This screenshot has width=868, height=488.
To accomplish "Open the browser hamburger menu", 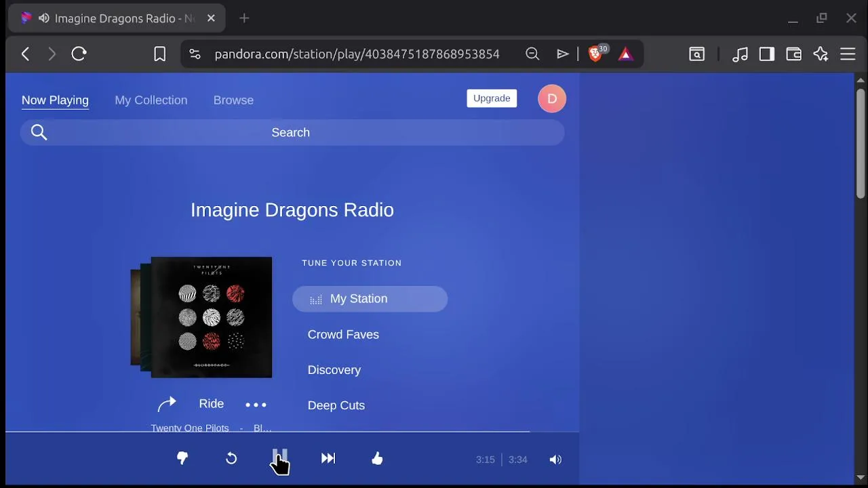I will 848,54.
